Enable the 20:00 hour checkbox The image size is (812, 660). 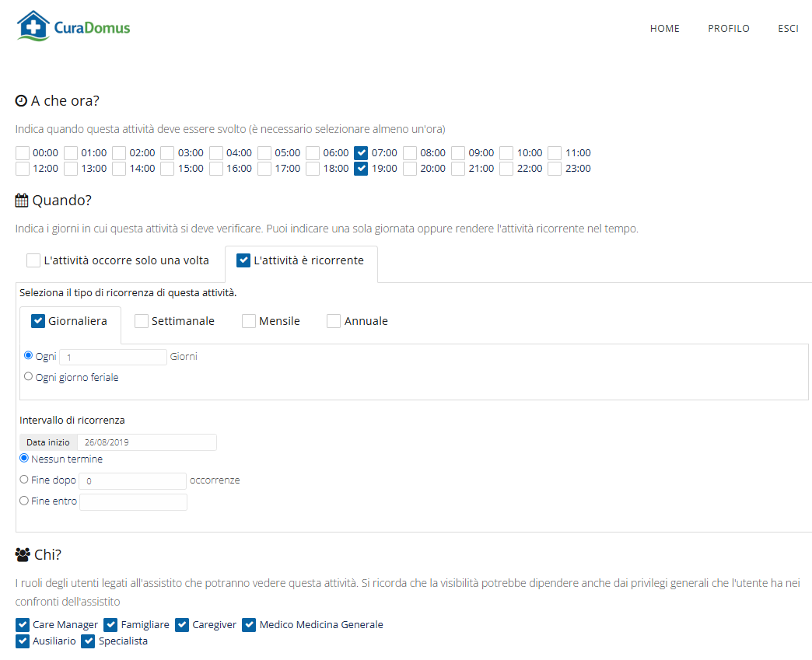(x=410, y=169)
